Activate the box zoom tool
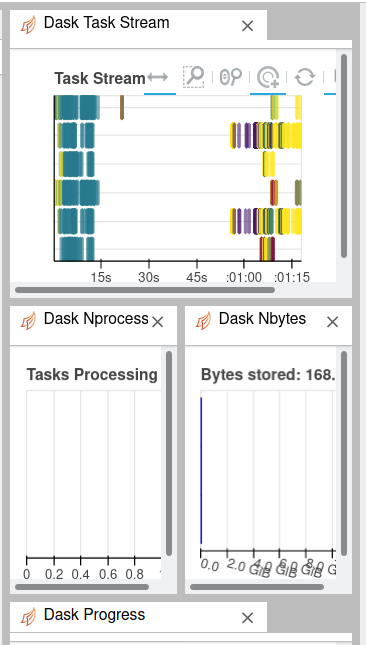Viewport: 366px width, 645px height. pyautogui.click(x=193, y=77)
